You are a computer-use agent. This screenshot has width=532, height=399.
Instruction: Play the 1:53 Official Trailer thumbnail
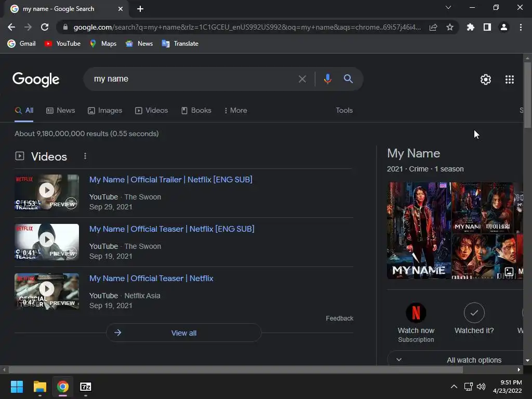pos(47,192)
